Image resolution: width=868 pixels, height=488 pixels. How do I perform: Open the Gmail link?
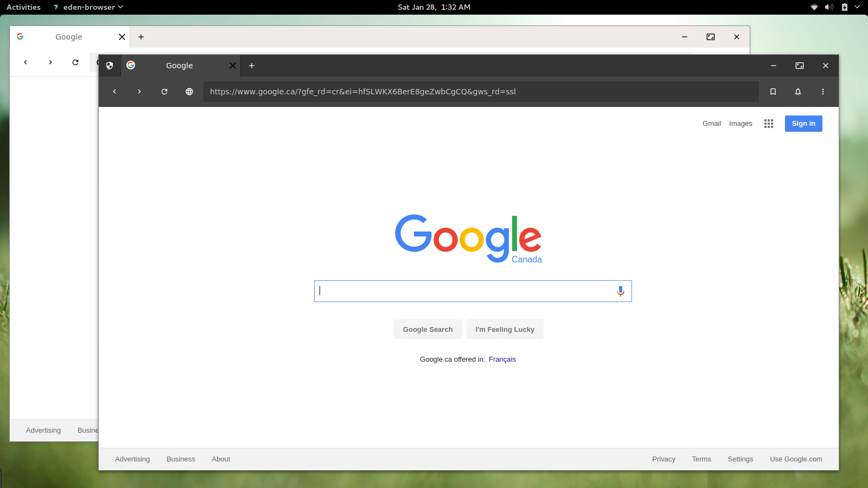[x=712, y=124]
